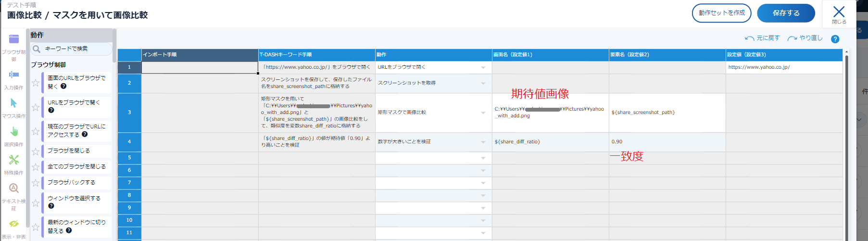This screenshot has height=241, width=868.
Task: Click the ${share_diff_ratio} cell in row 4
Action: pos(551,142)
